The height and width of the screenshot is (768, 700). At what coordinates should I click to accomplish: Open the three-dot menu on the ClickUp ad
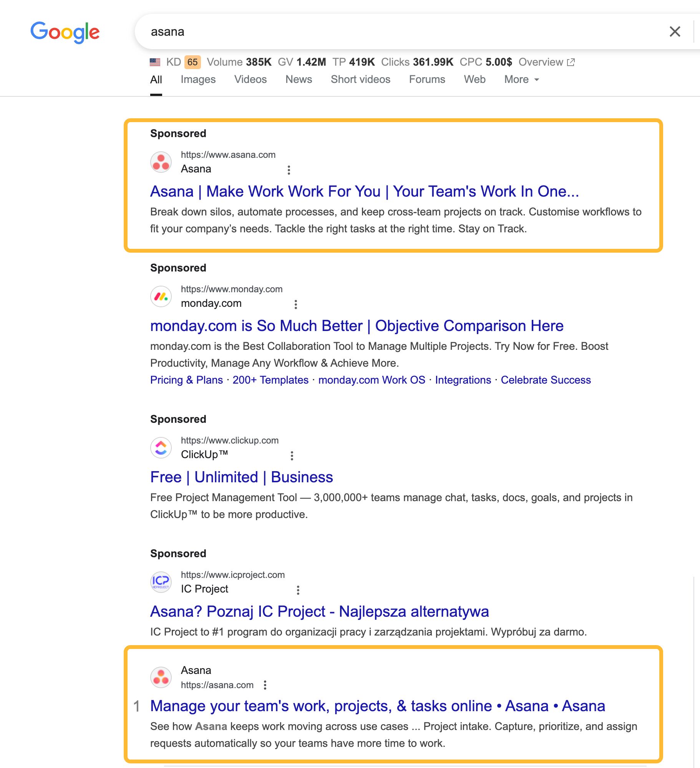292,455
